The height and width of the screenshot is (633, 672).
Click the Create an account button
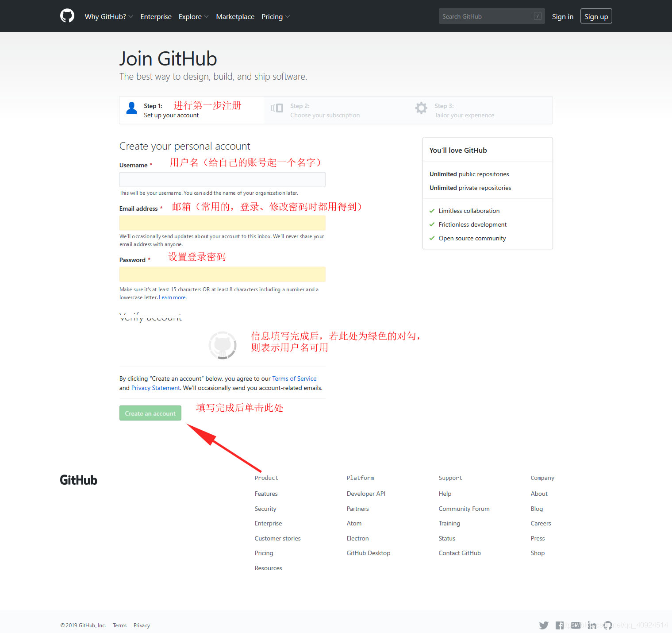click(150, 413)
